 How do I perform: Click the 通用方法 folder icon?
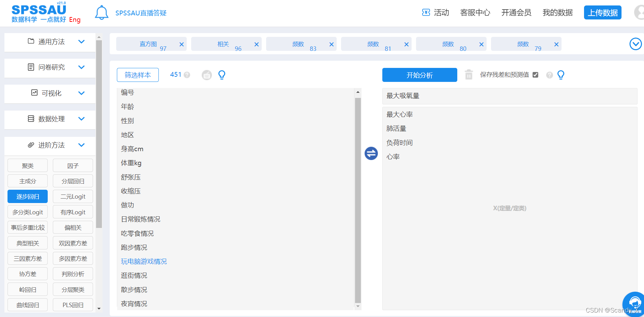click(31, 41)
